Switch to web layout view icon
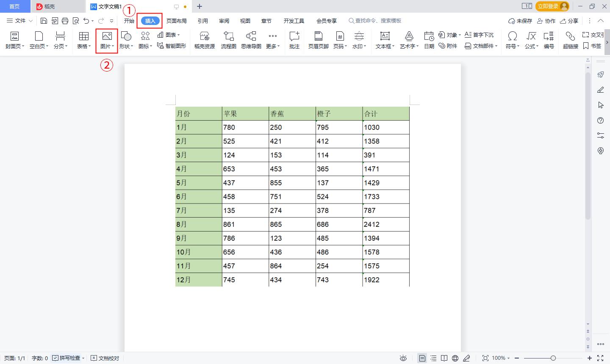610x364 pixels. tap(455, 358)
